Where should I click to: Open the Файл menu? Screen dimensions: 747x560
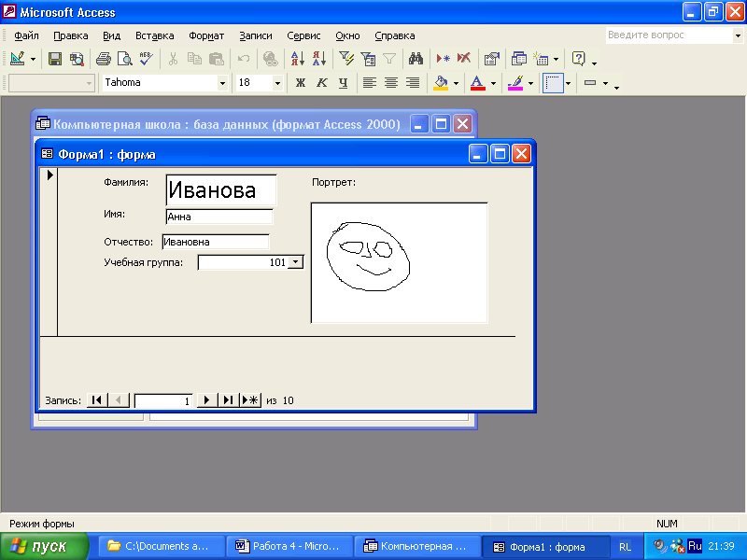click(x=26, y=35)
